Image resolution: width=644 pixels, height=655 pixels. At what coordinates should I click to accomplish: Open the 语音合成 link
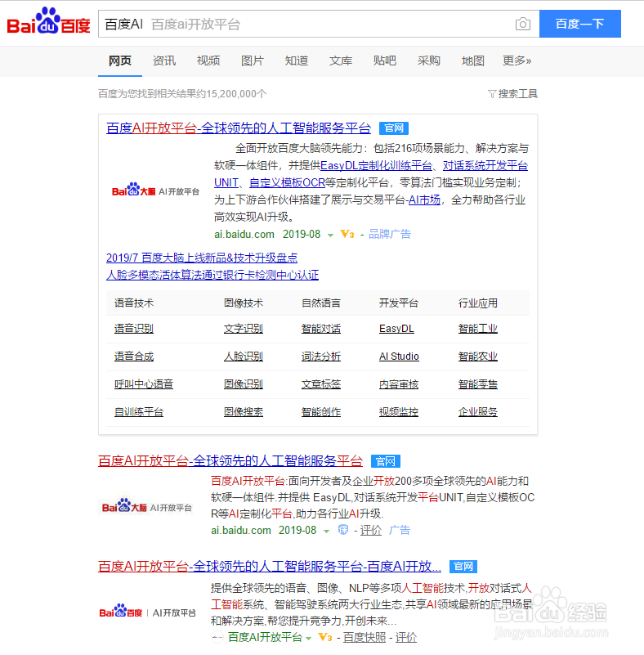point(134,357)
